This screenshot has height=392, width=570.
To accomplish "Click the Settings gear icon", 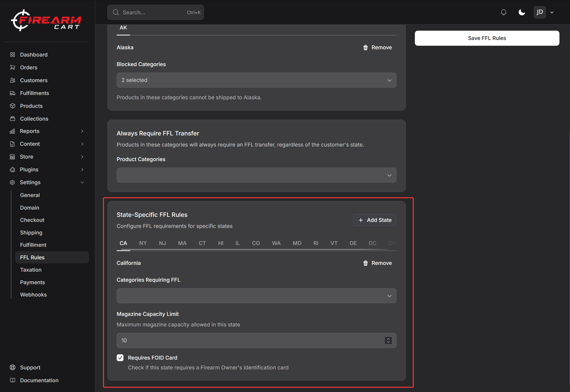I will 12,182.
